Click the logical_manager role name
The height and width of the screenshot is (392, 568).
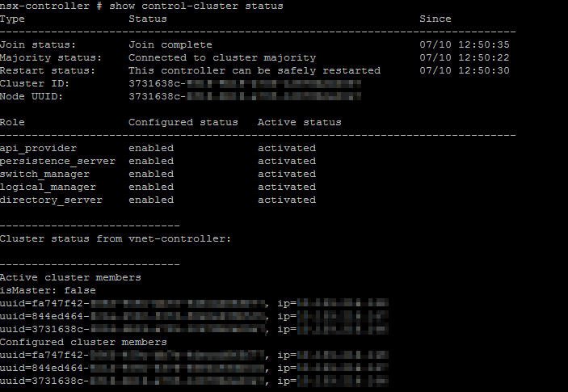(x=48, y=187)
